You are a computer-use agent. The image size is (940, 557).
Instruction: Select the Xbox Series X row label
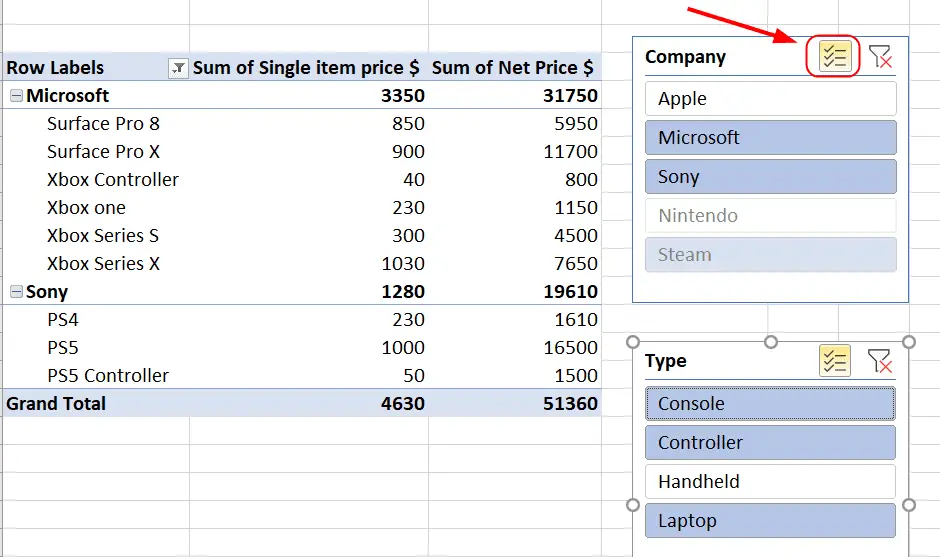103,263
